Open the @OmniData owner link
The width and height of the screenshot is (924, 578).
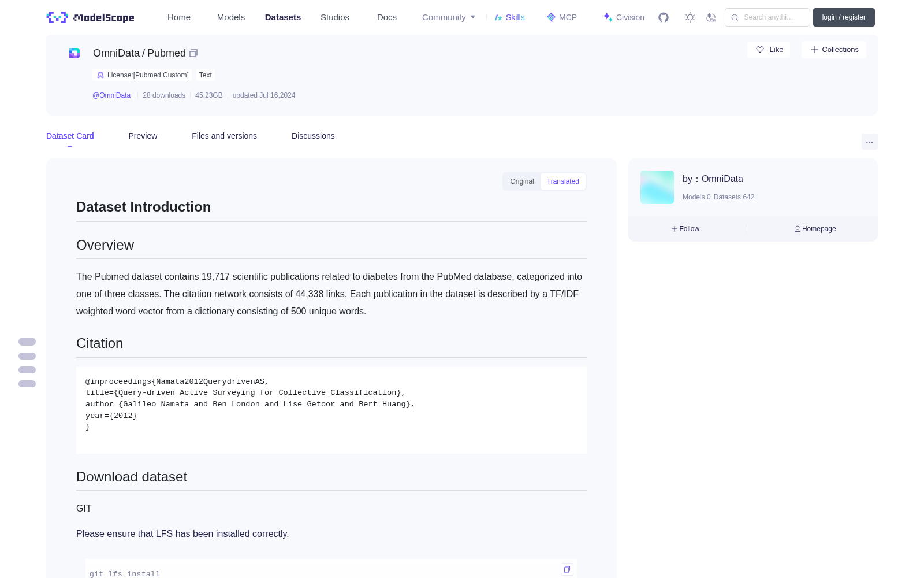tap(111, 95)
